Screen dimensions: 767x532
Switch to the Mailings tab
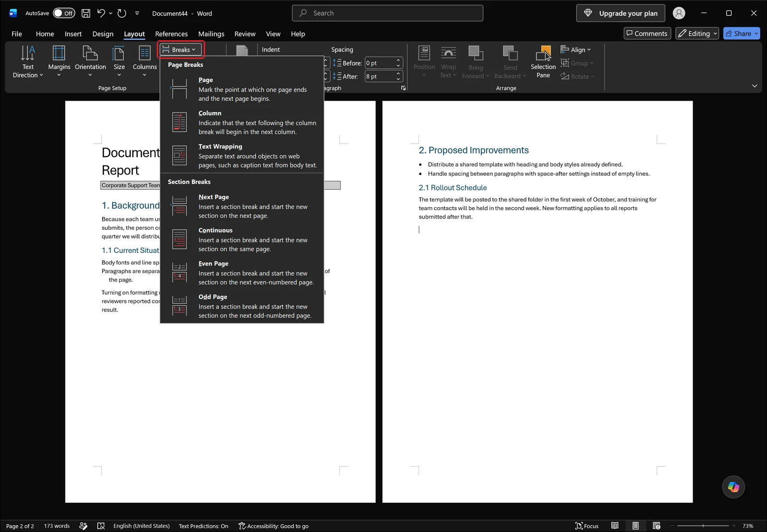(x=211, y=34)
